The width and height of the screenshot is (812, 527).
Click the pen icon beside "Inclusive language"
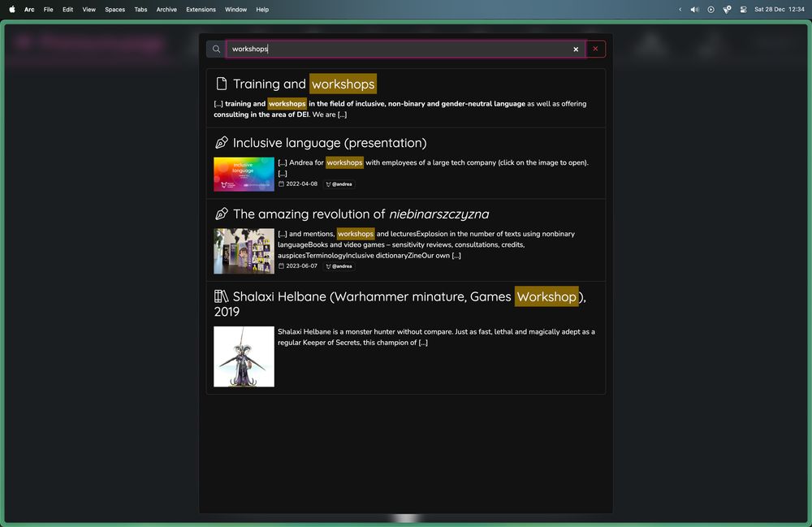tap(222, 142)
